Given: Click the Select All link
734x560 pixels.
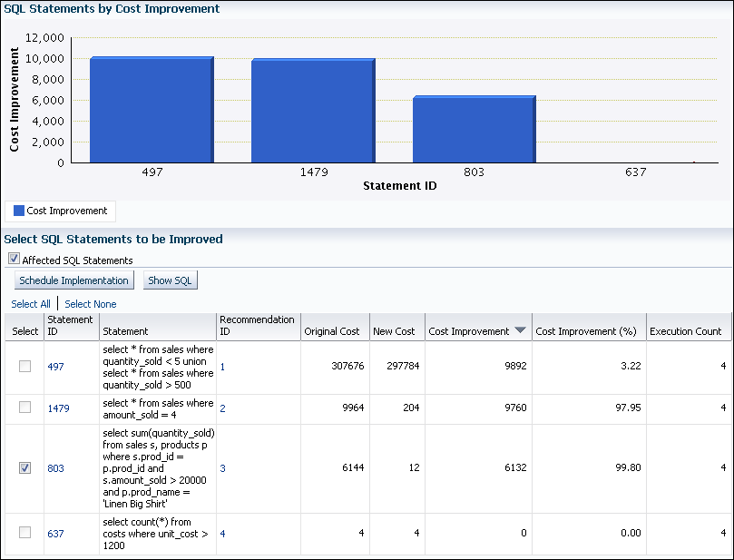Looking at the screenshot, I should (30, 304).
